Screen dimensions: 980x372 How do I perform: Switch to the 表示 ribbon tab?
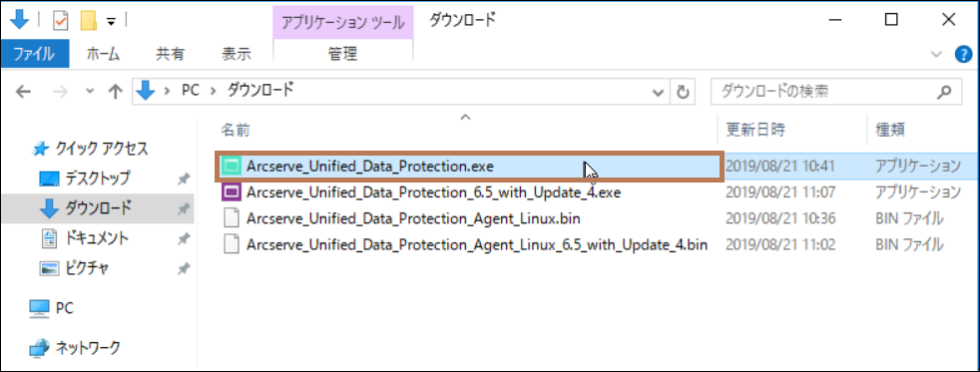pyautogui.click(x=237, y=54)
